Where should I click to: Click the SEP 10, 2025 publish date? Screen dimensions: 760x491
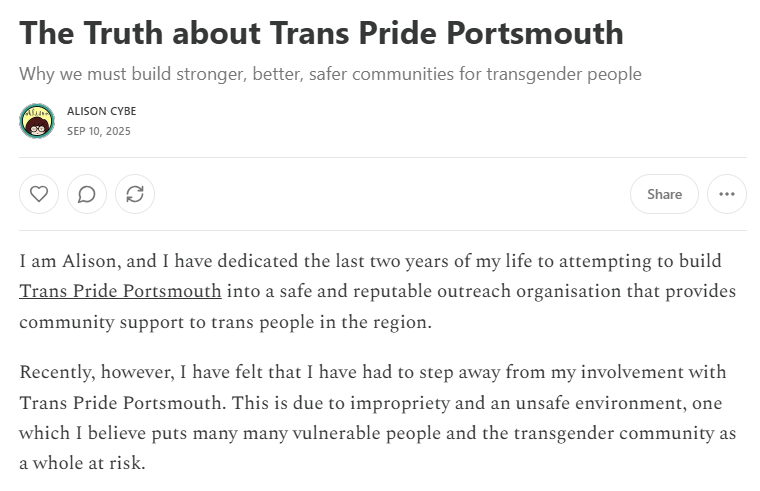[x=99, y=131]
